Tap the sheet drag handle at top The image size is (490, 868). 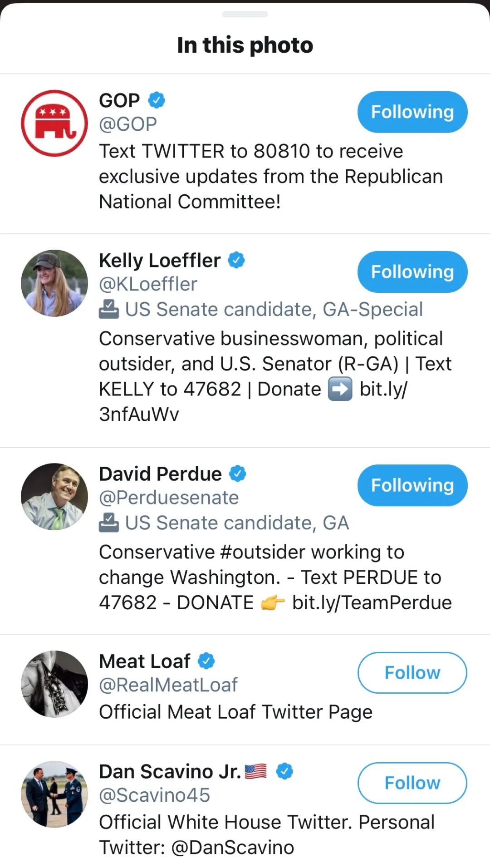245,14
